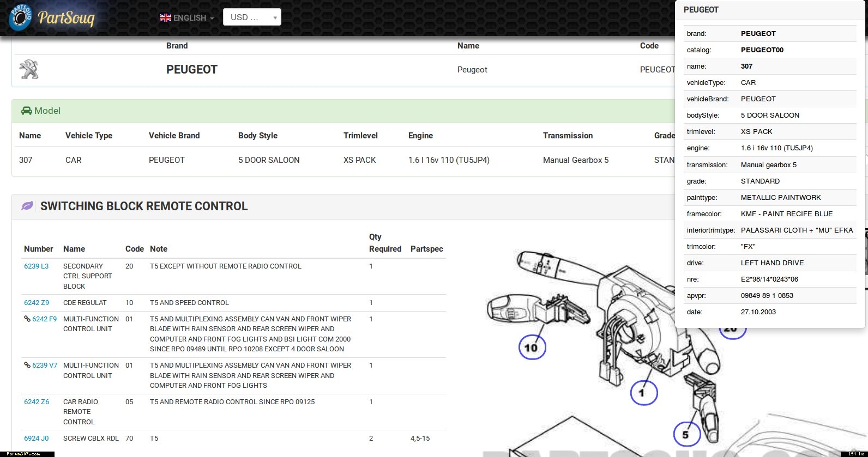Click '09849 89 1 0853' apvpr value
Image resolution: width=868 pixels, height=457 pixels.
click(x=767, y=296)
